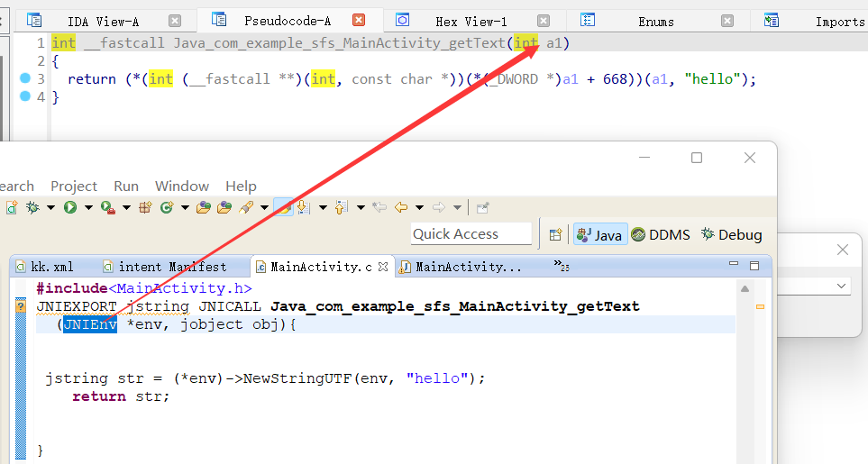Screen dimensions: 868x464
Task: Open the Search flashlight dropdown arrow
Action: (264, 208)
